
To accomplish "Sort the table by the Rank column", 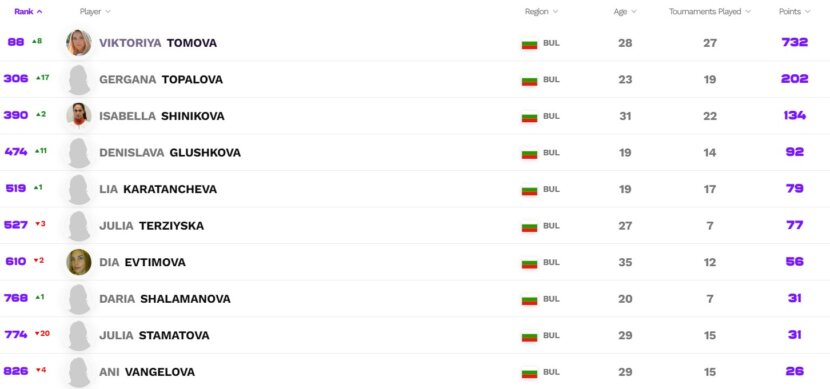I will click(x=29, y=11).
